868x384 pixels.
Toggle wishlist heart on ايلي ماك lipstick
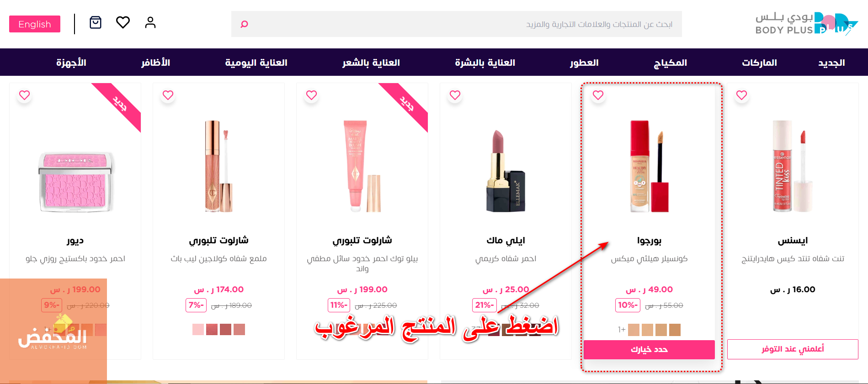pyautogui.click(x=455, y=95)
